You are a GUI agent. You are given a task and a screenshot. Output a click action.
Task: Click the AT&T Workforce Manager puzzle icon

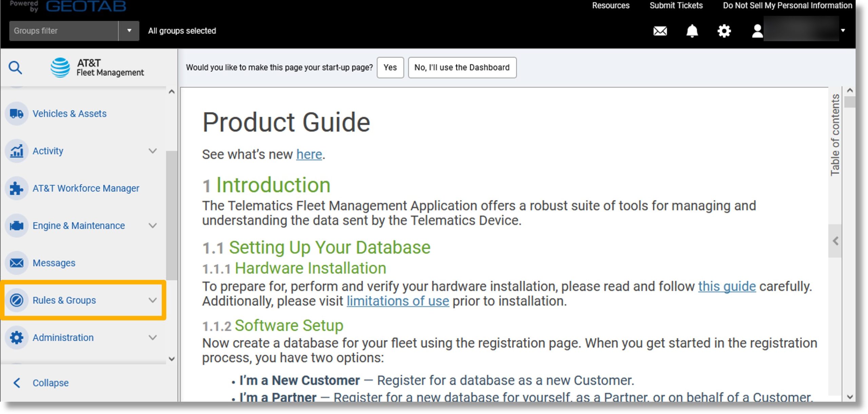tap(16, 188)
